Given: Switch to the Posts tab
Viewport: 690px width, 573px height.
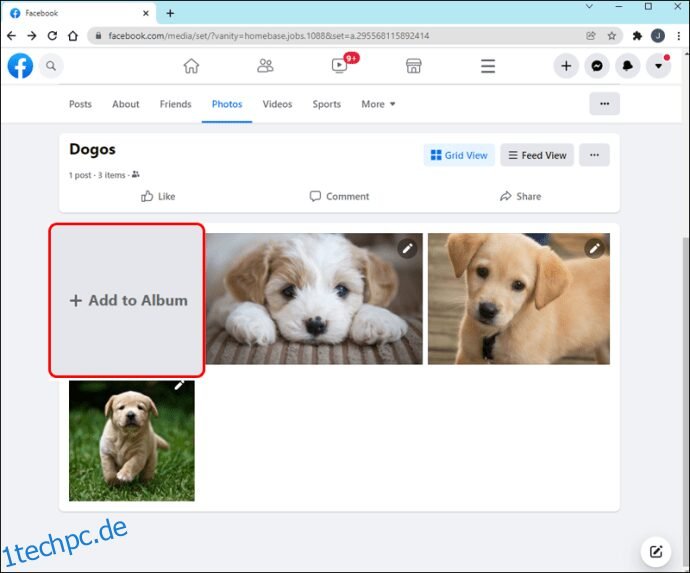Looking at the screenshot, I should coord(80,104).
